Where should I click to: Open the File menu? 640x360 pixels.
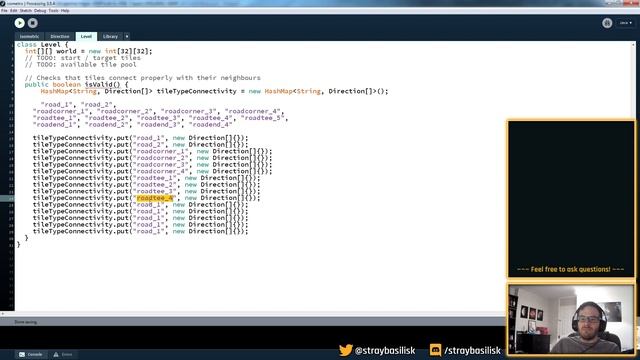(x=4, y=11)
